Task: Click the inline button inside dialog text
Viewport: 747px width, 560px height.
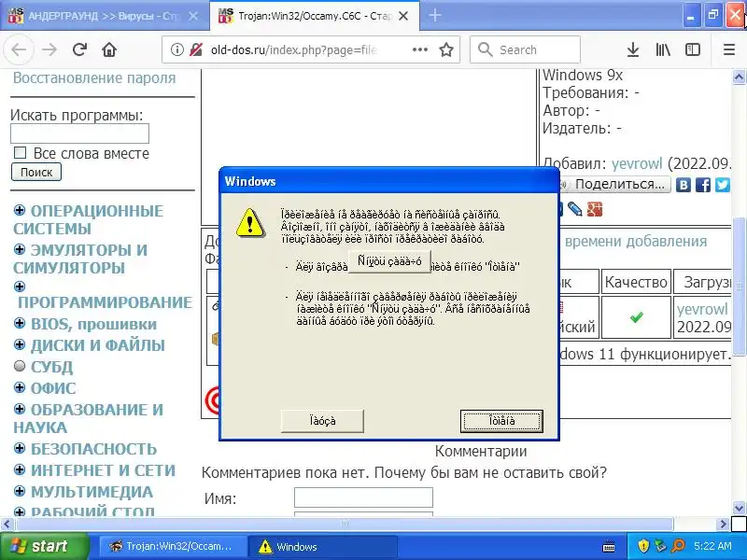Action: coord(389,261)
